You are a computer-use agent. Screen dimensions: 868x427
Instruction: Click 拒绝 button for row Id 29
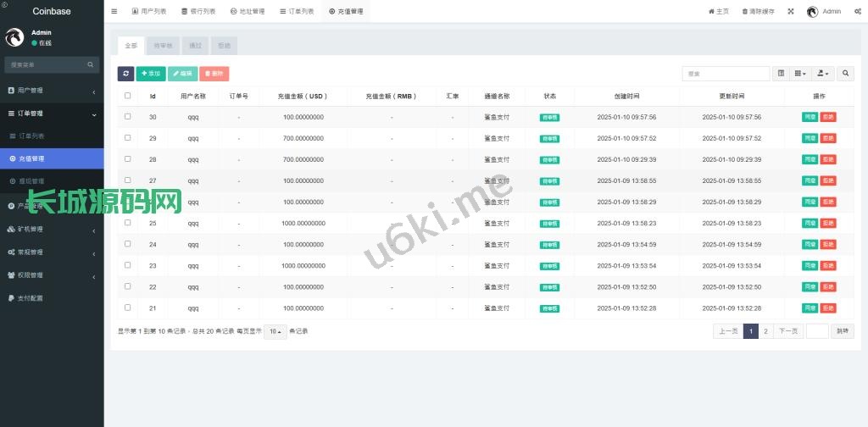(x=828, y=138)
